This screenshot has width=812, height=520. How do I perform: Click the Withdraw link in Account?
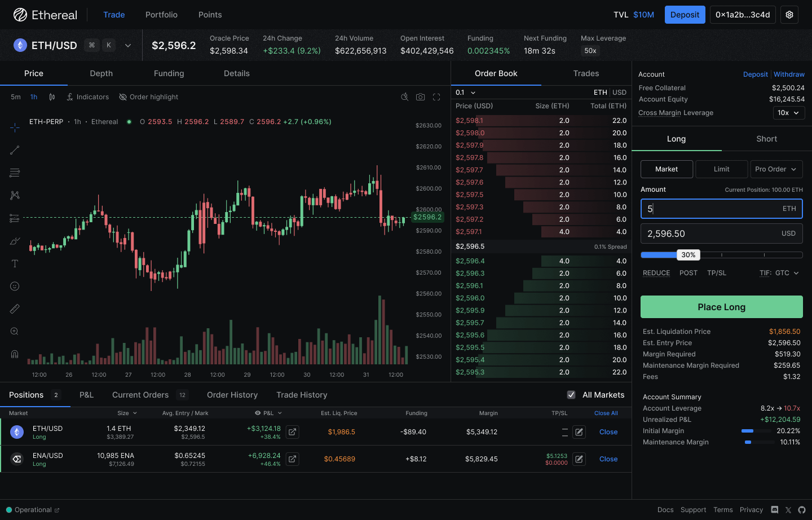pyautogui.click(x=789, y=74)
